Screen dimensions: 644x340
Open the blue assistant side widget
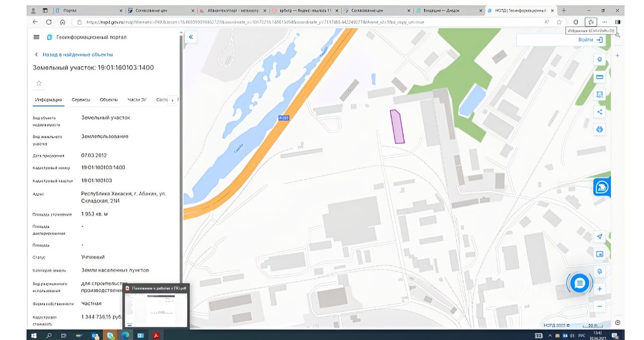pos(602,187)
